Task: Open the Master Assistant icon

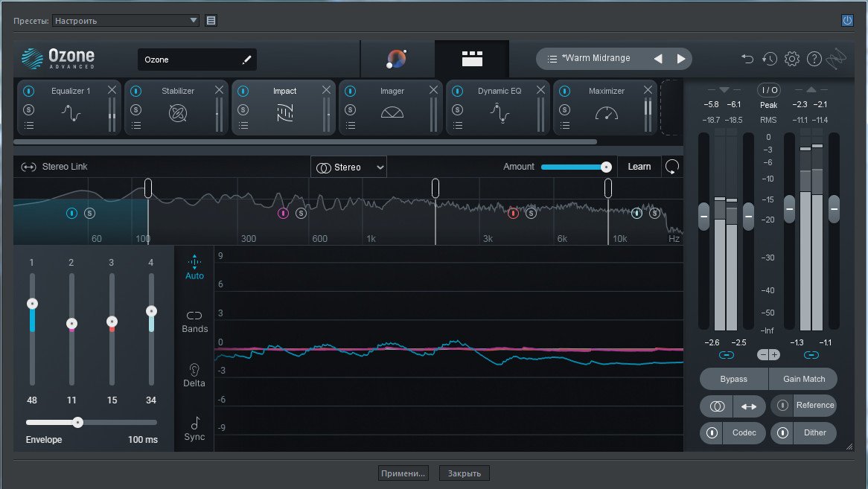Action: [397, 59]
